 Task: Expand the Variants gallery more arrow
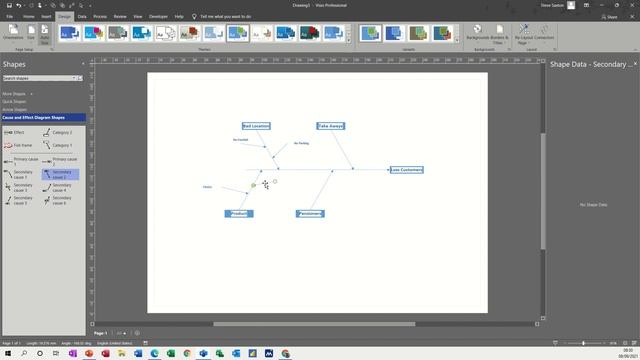coord(457,40)
